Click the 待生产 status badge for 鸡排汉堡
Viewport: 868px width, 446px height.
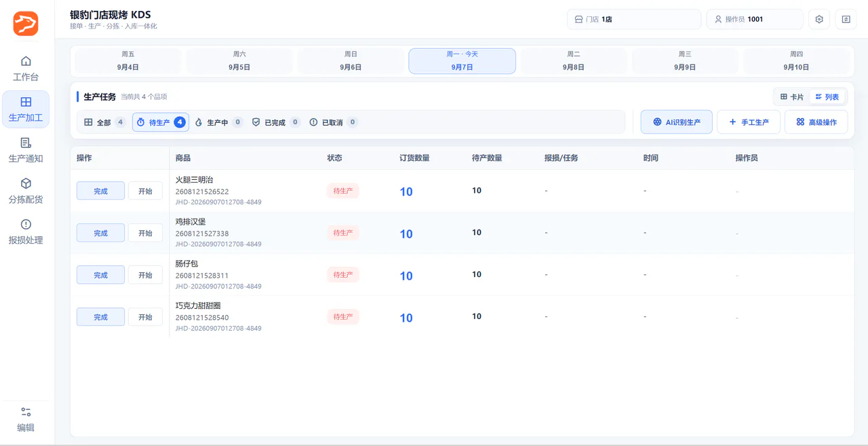pos(343,233)
